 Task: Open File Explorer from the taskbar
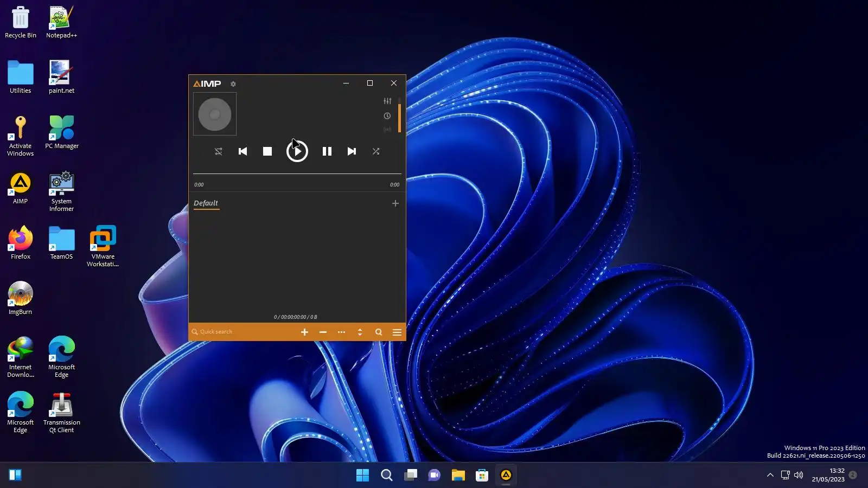pos(458,476)
